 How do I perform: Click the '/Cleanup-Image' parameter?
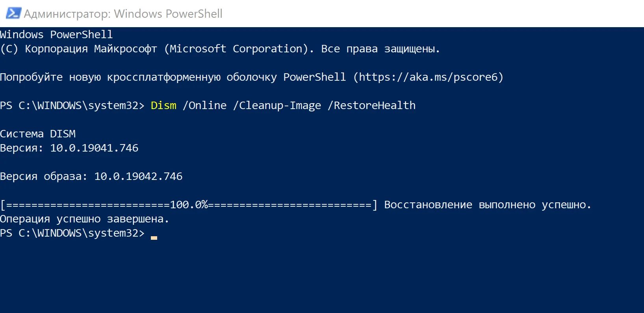pos(277,106)
